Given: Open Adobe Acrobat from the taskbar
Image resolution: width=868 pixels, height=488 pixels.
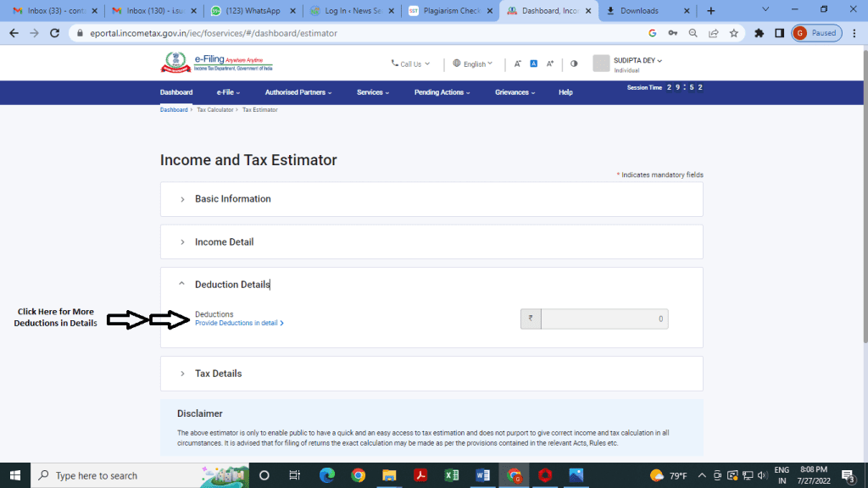Looking at the screenshot, I should pyautogui.click(x=420, y=475).
